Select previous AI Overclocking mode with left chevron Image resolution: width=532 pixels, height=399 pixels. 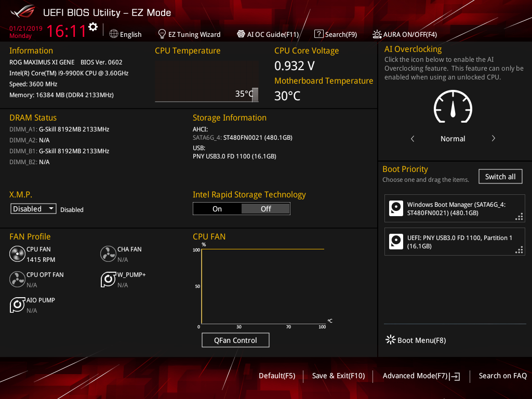pyautogui.click(x=413, y=139)
